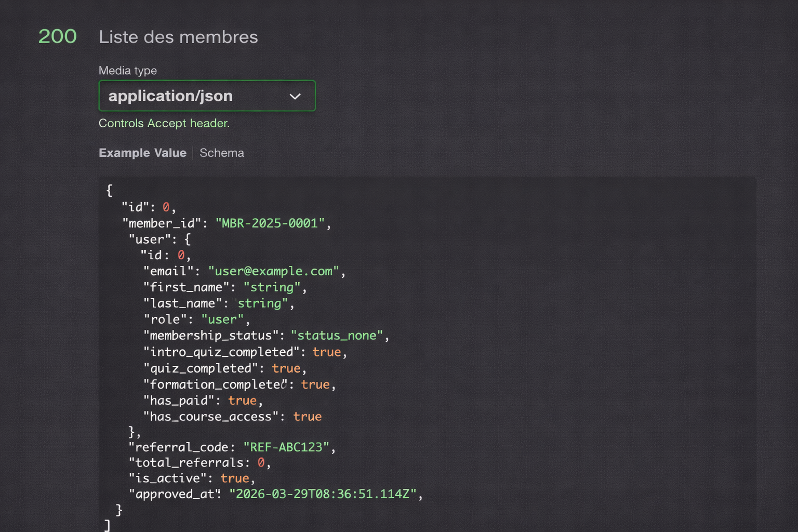The image size is (798, 532).
Task: Select the referral_code value REF-ABC123
Action: [x=286, y=446]
